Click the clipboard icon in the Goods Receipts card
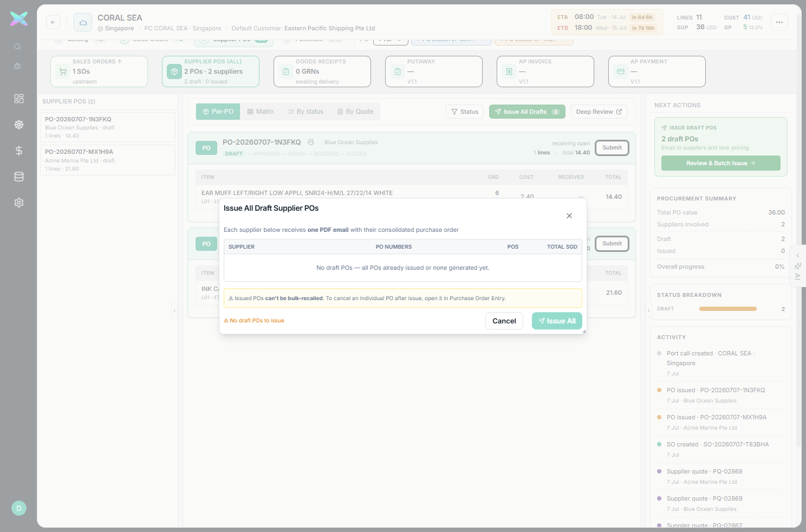The height and width of the screenshot is (532, 806). click(x=286, y=72)
